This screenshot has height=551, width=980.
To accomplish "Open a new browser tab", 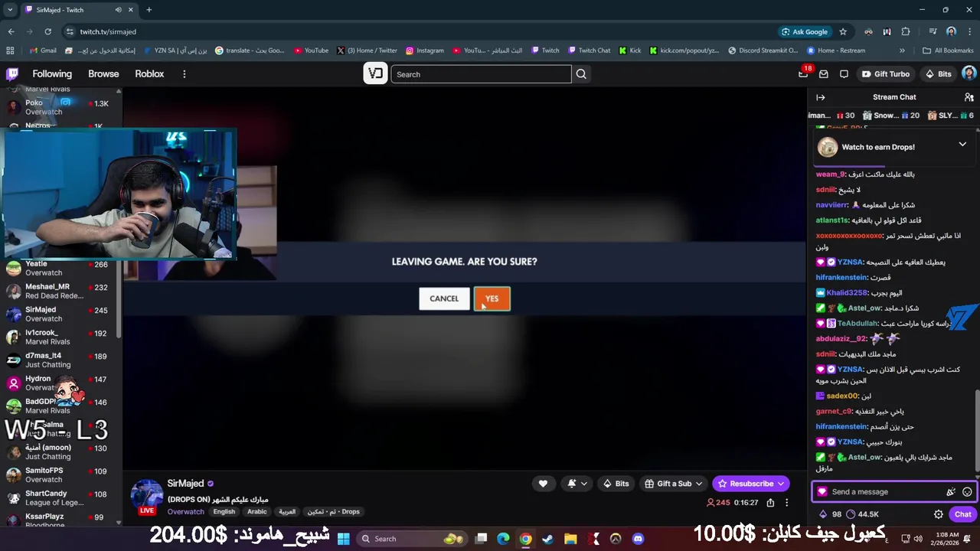I will coord(149,10).
